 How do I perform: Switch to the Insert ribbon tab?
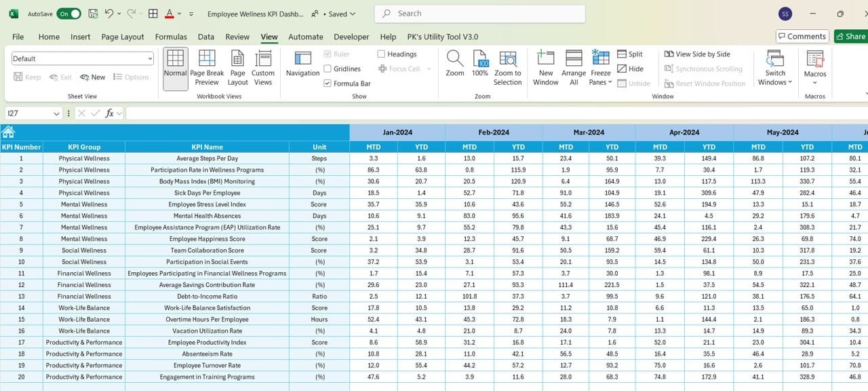(x=81, y=37)
